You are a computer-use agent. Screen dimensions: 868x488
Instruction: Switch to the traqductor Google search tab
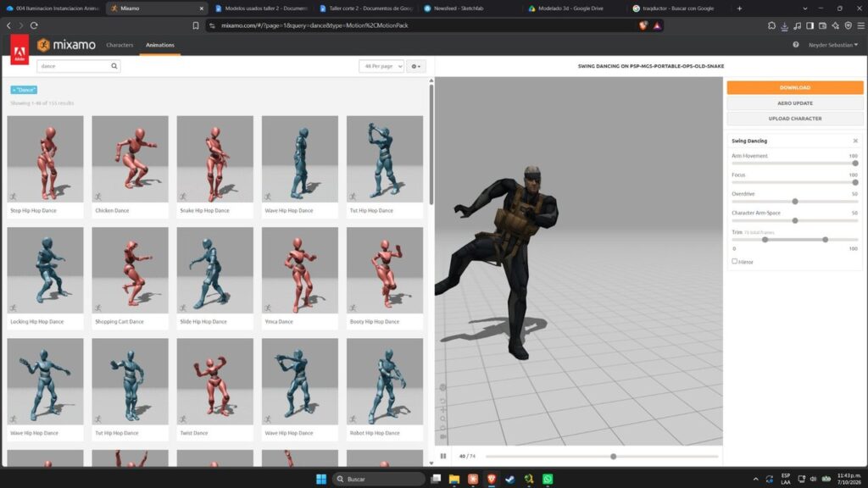click(677, 8)
